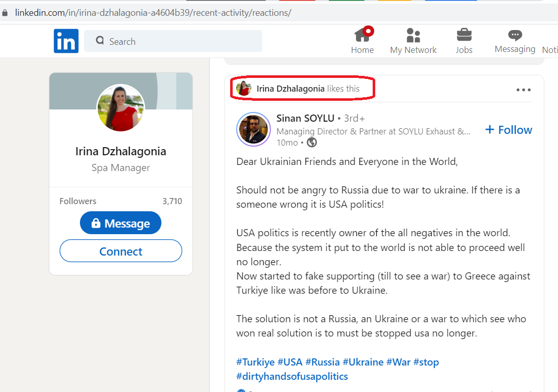The image size is (558, 392).
Task: Click the Followers 3,710 count
Action: tap(172, 201)
